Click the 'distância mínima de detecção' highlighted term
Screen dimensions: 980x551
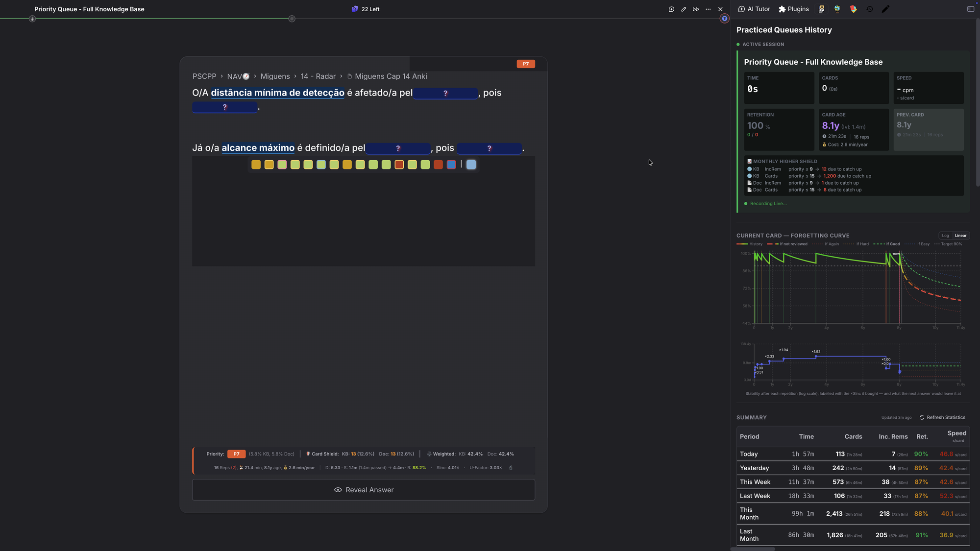click(x=278, y=93)
